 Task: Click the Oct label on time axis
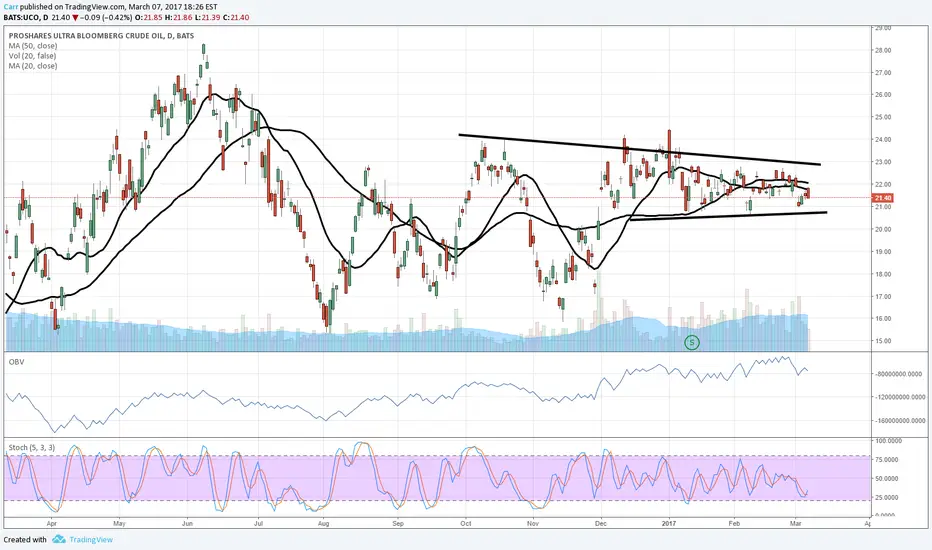pos(465,524)
